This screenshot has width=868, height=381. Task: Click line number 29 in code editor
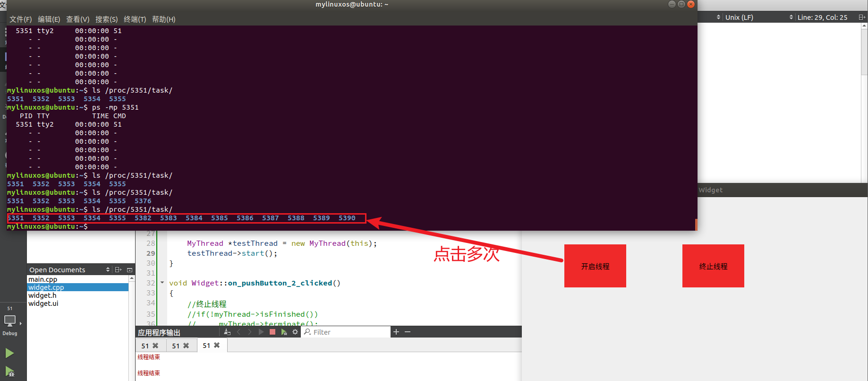pyautogui.click(x=151, y=253)
